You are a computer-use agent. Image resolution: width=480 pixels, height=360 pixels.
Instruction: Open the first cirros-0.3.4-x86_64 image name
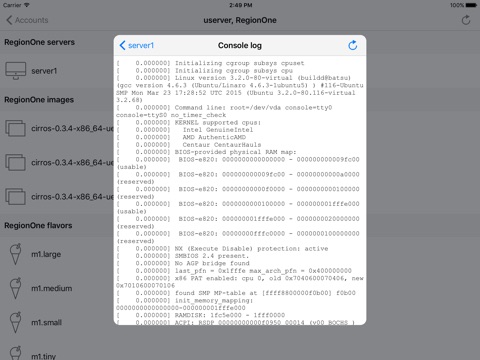click(x=72, y=128)
